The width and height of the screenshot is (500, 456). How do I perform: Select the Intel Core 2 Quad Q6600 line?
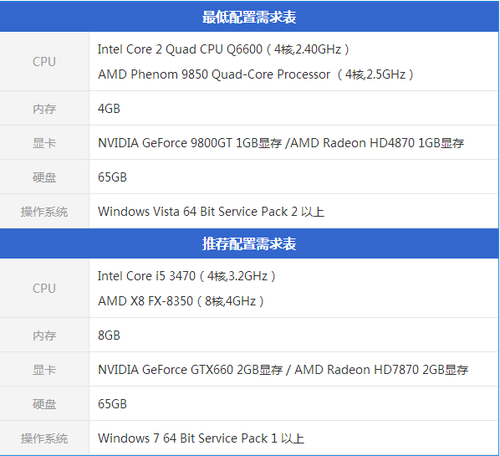(x=223, y=50)
